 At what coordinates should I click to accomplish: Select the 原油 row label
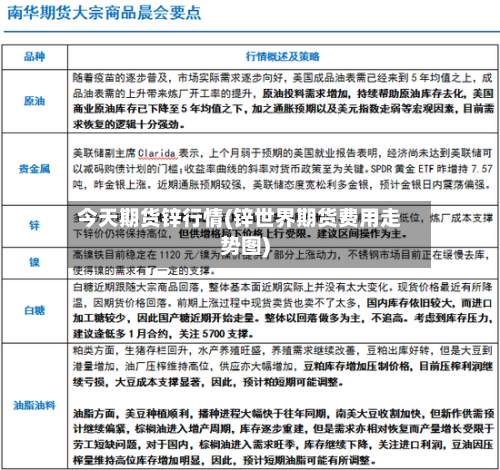pos(34,101)
